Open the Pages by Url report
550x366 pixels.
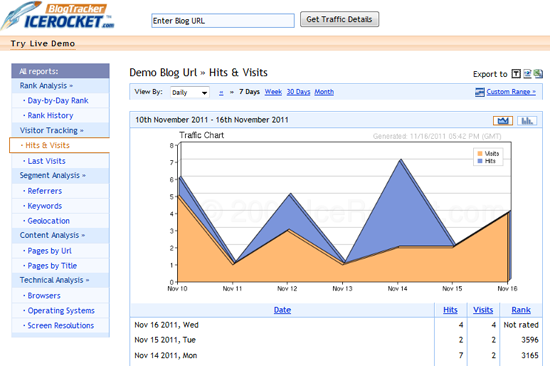tap(49, 251)
